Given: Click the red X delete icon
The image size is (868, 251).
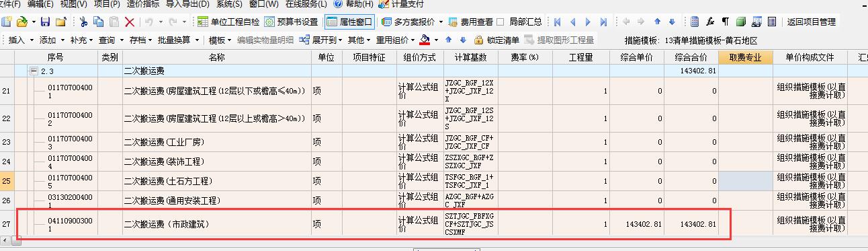Looking at the screenshot, I should click(130, 22).
